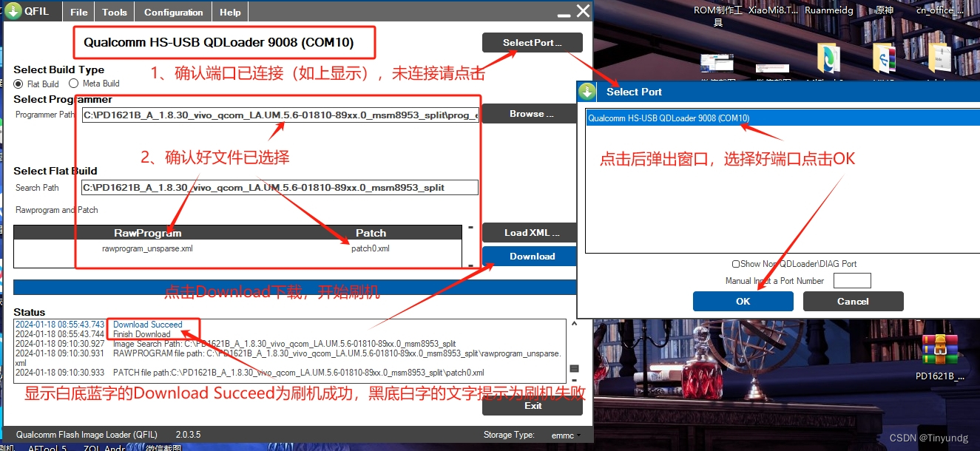Click the Image Search Path log entry
This screenshot has height=451, width=980.
point(284,344)
